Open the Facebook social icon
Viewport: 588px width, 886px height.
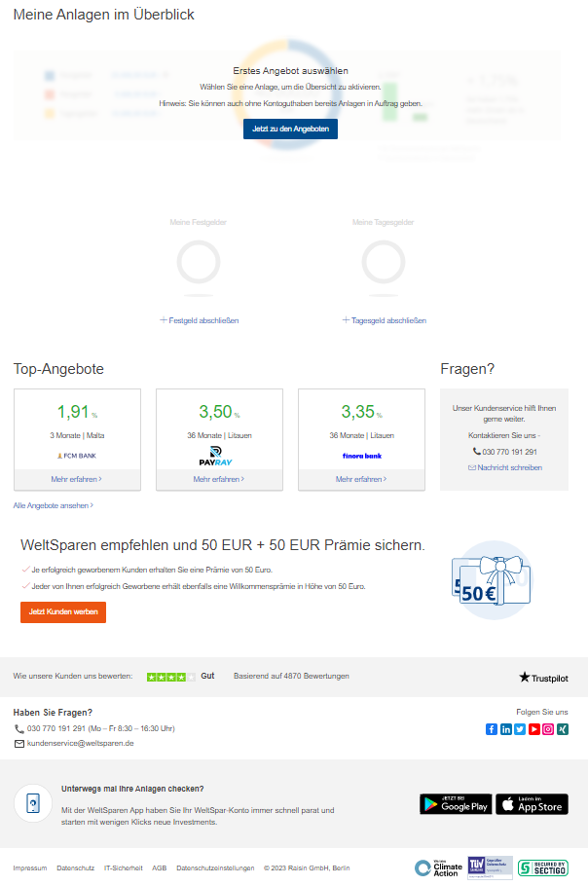[x=492, y=729]
